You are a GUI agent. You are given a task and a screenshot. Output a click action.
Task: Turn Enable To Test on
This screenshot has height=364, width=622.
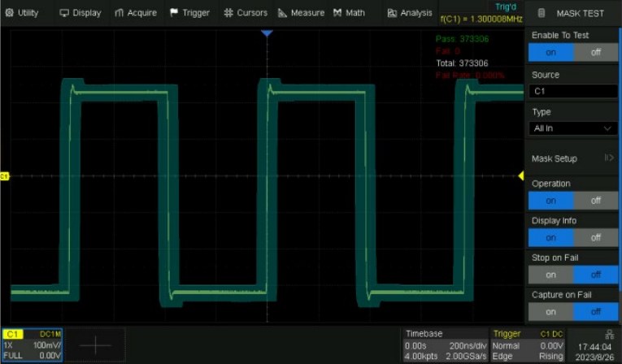550,52
